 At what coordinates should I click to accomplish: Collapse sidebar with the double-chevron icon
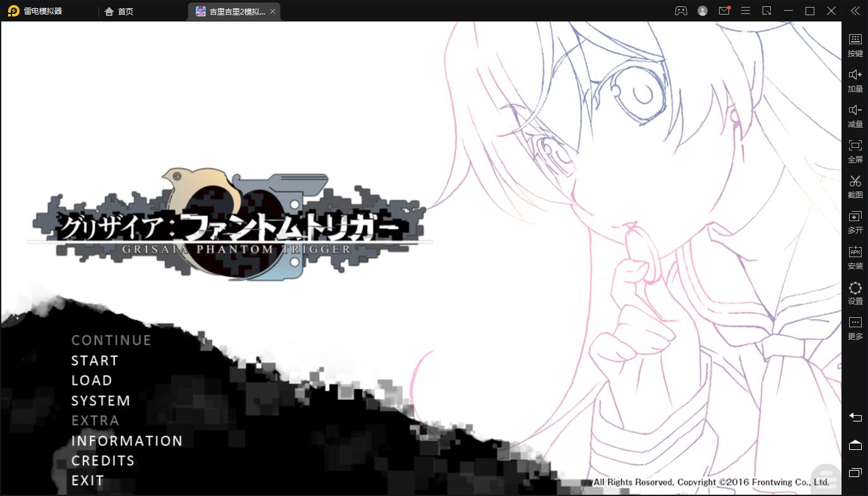click(855, 11)
